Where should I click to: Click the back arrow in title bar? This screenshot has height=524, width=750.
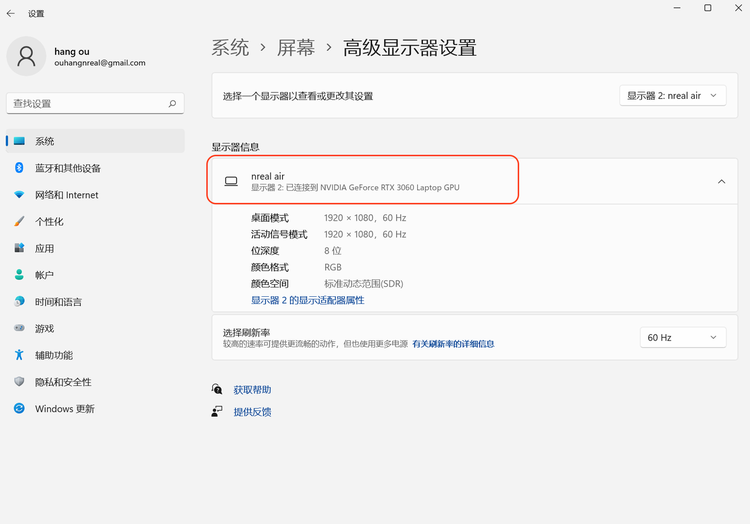[11, 13]
